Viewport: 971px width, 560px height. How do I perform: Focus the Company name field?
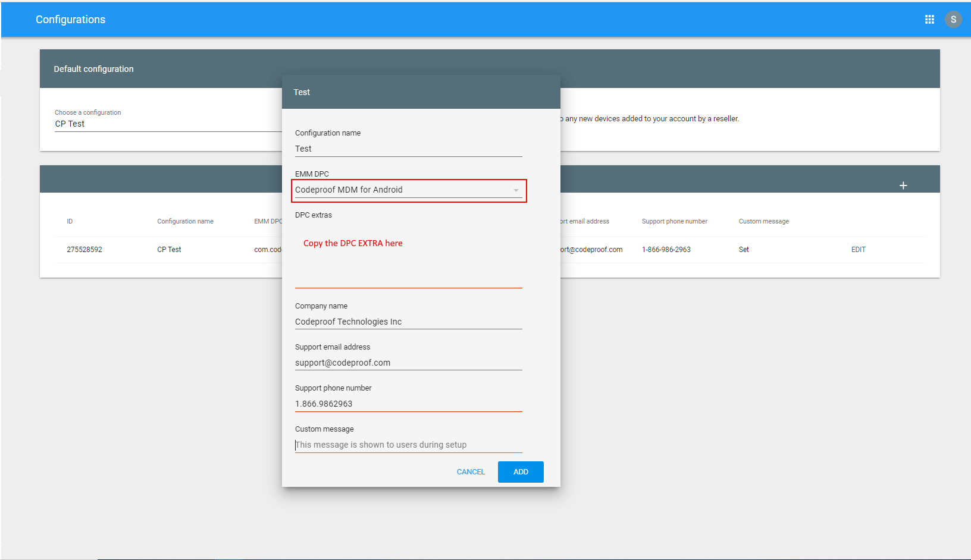tap(409, 322)
